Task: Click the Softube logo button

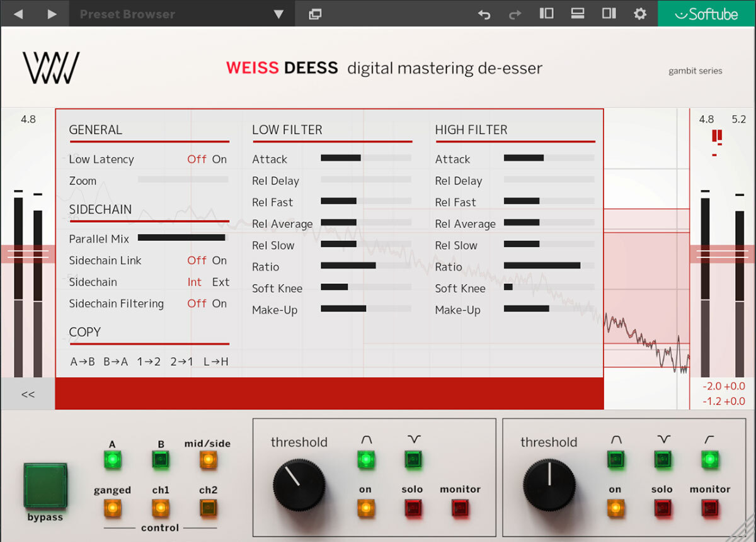Action: coord(707,13)
